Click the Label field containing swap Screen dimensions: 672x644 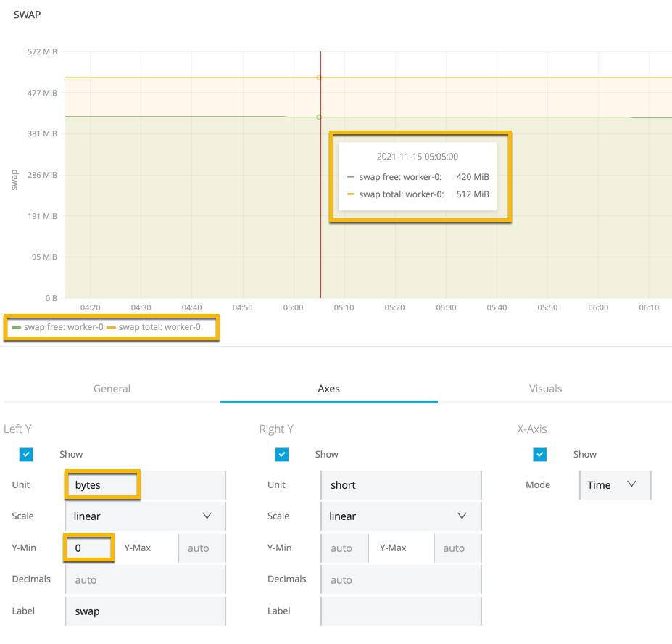click(145, 611)
